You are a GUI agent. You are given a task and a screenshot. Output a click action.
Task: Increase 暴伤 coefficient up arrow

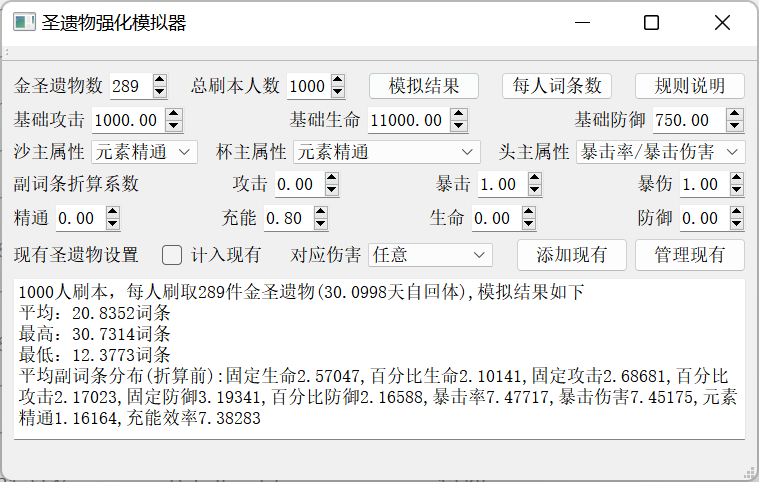point(737,178)
